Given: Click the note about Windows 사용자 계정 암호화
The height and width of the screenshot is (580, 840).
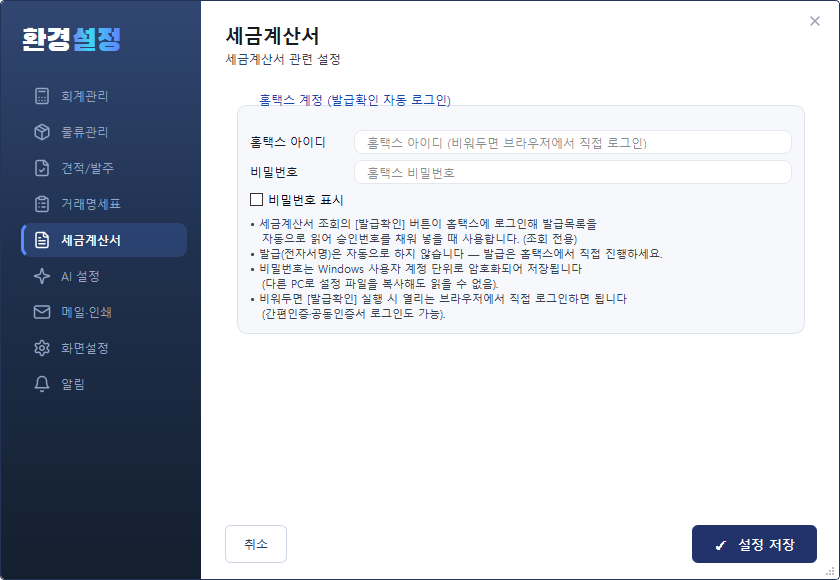Looking at the screenshot, I should point(416,276).
